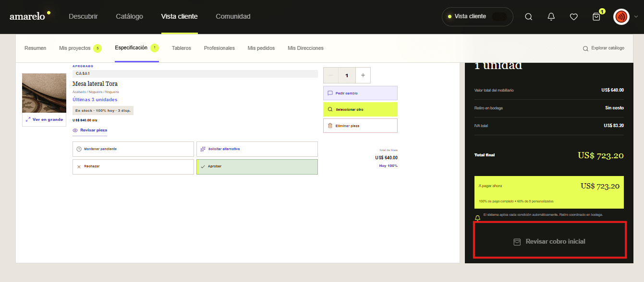Open the Explorar catálogo link
The image size is (644, 282).
pyautogui.click(x=604, y=48)
